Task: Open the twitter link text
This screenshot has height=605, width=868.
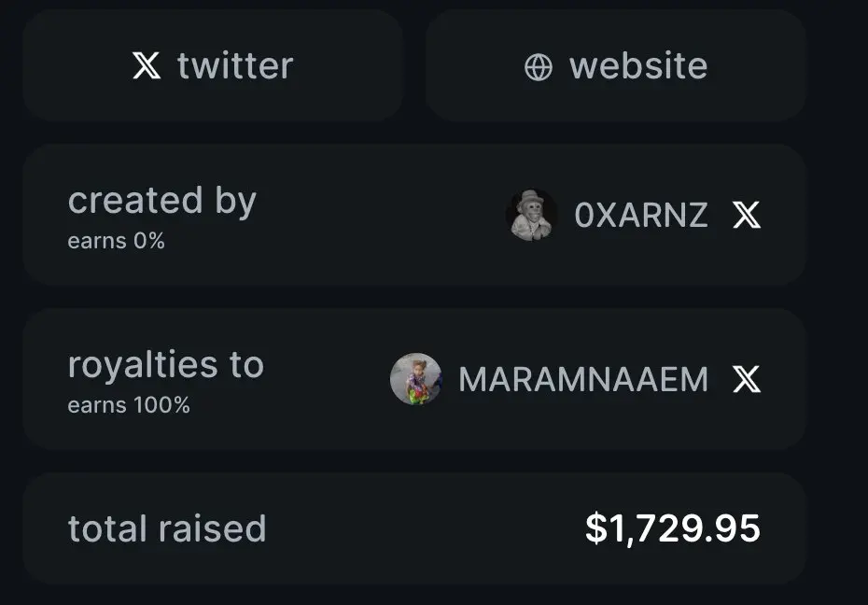Action: pos(235,66)
